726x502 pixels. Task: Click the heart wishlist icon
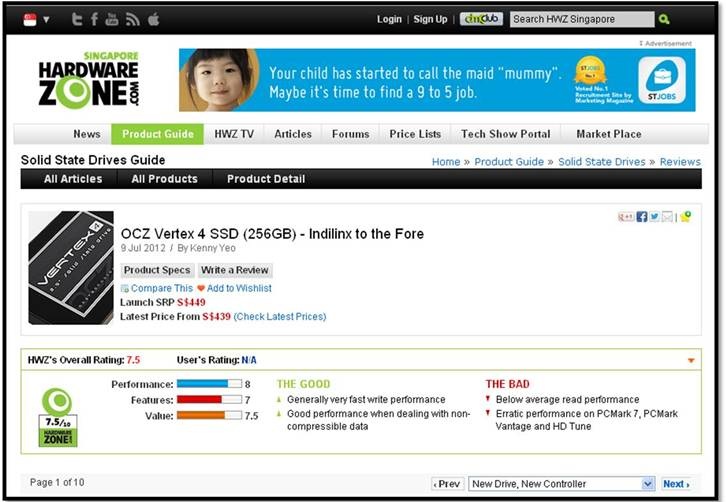coord(200,288)
